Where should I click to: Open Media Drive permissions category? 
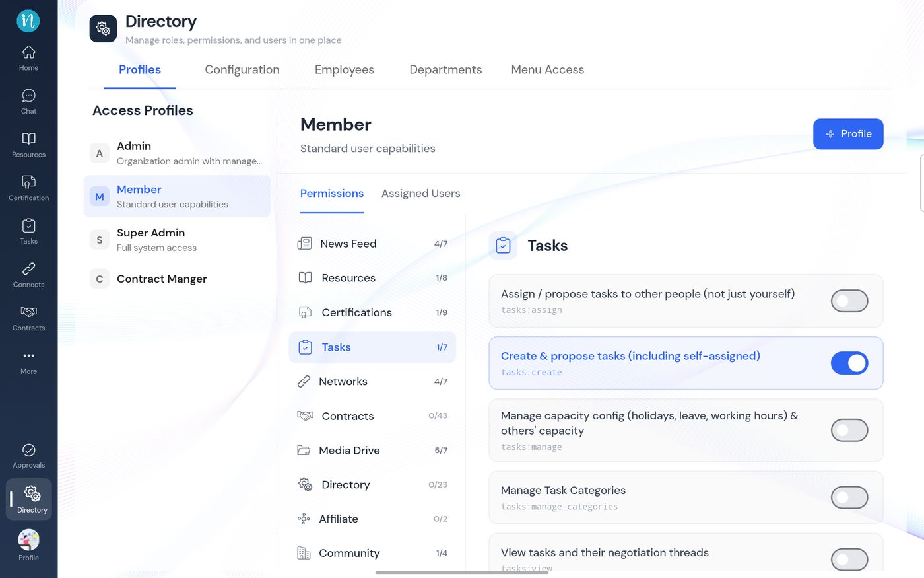coord(372,451)
